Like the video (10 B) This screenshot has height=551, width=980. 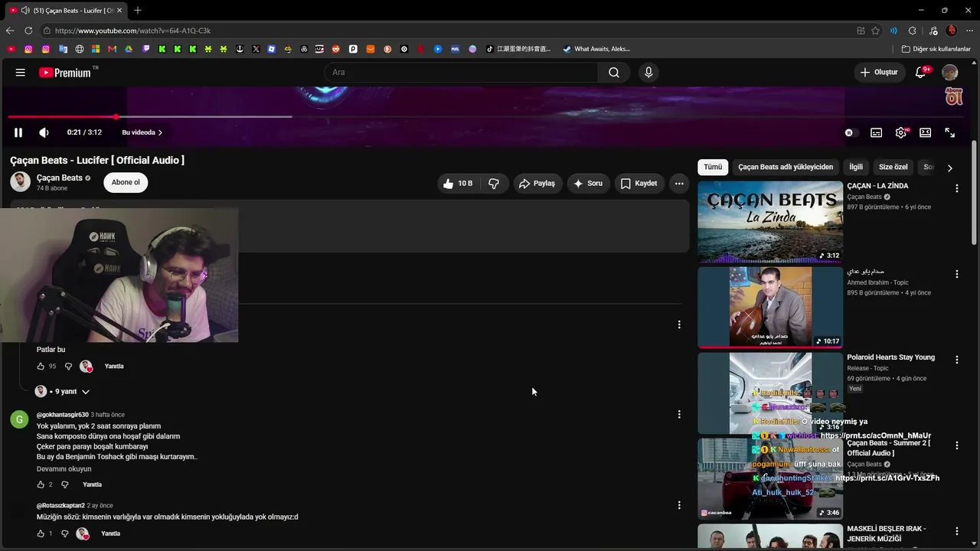(457, 184)
